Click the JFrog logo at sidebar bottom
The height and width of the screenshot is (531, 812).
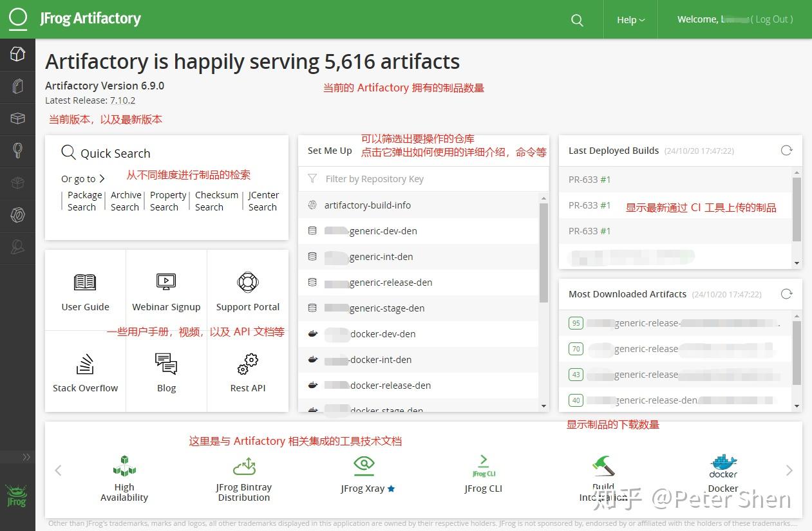click(16, 494)
